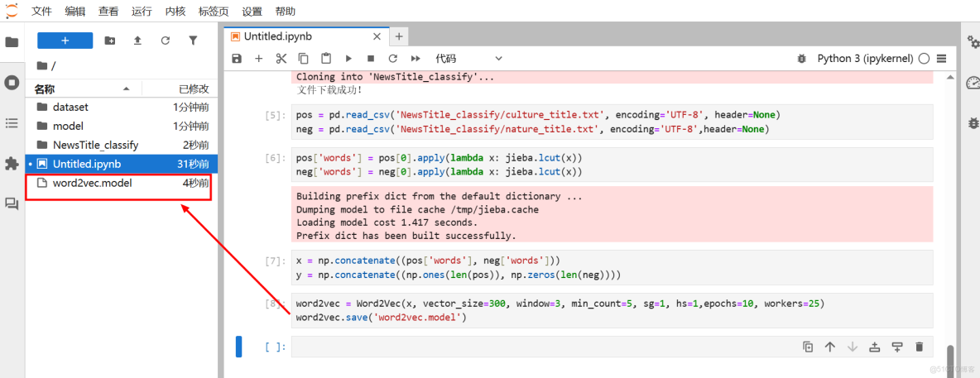Click the blue new launcher button
Image resolution: width=980 pixels, height=378 pixels.
coord(65,41)
